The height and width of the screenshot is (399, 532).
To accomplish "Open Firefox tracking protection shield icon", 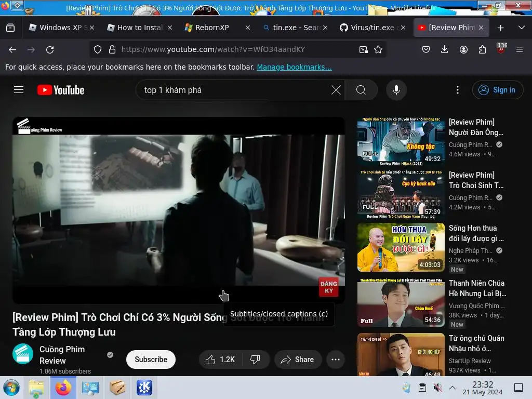I will 98,49.
